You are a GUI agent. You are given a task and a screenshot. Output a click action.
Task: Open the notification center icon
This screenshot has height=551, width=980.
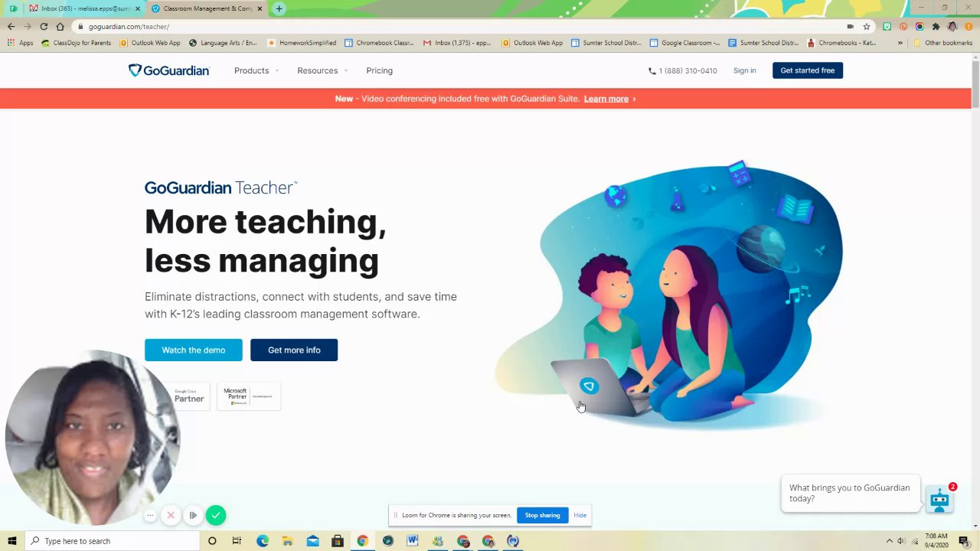tap(963, 541)
